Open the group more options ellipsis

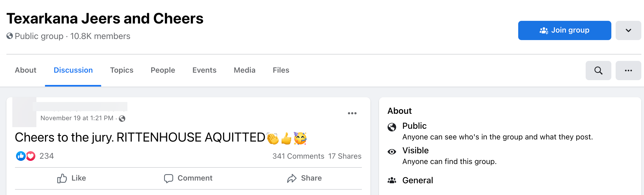(x=628, y=71)
